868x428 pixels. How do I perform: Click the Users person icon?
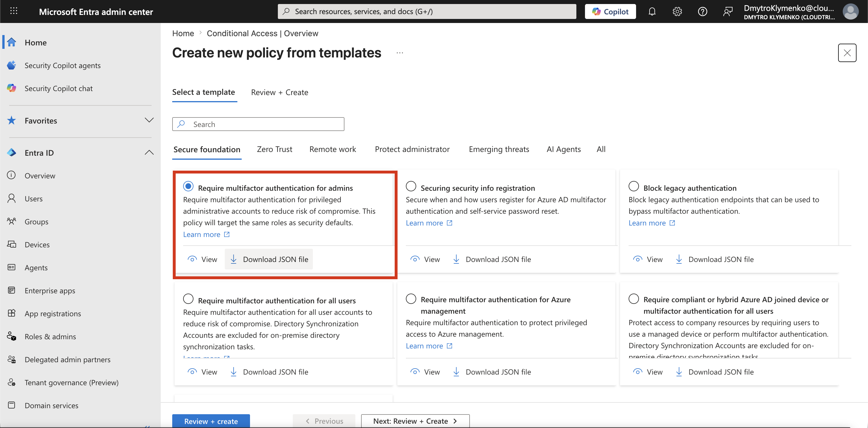tap(11, 198)
